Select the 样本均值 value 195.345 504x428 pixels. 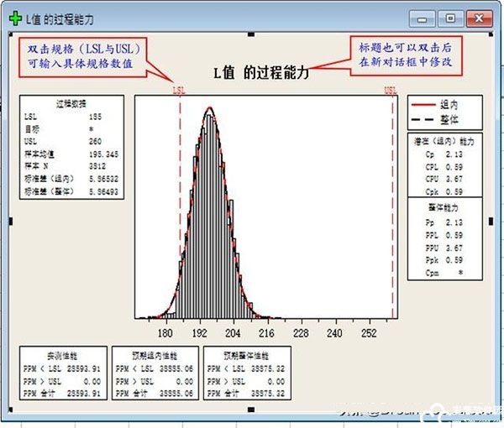103,154
